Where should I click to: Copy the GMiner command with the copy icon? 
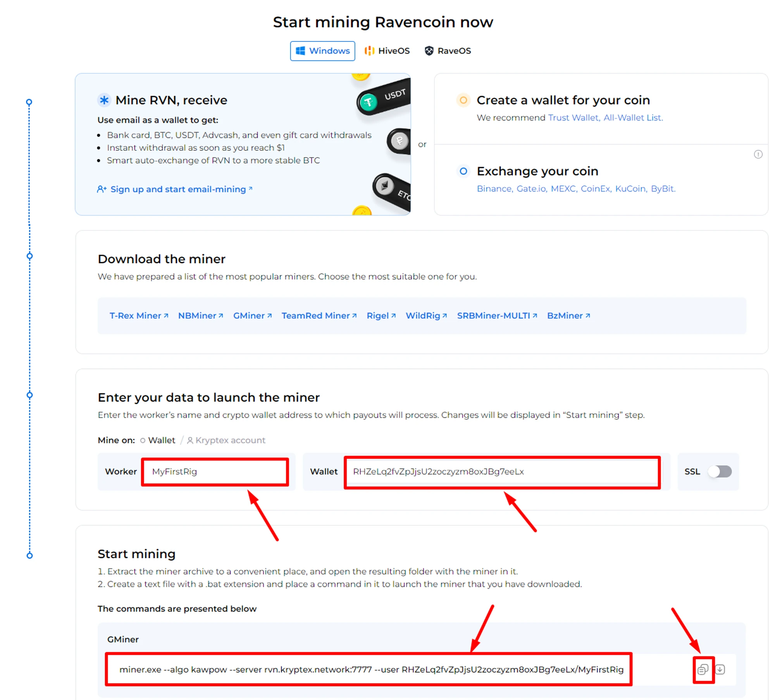coord(703,669)
